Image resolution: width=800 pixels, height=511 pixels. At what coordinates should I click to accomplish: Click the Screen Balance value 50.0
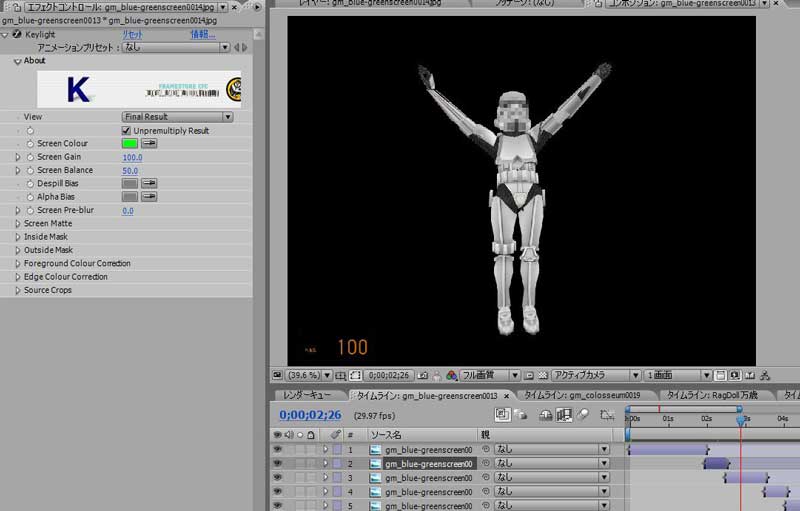coord(130,171)
